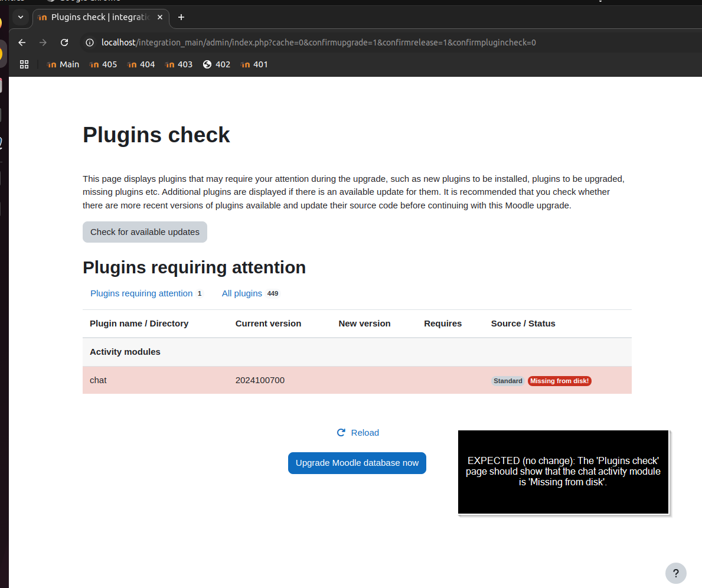This screenshot has height=588, width=702.
Task: Open the Main bookmark
Action: click(63, 64)
